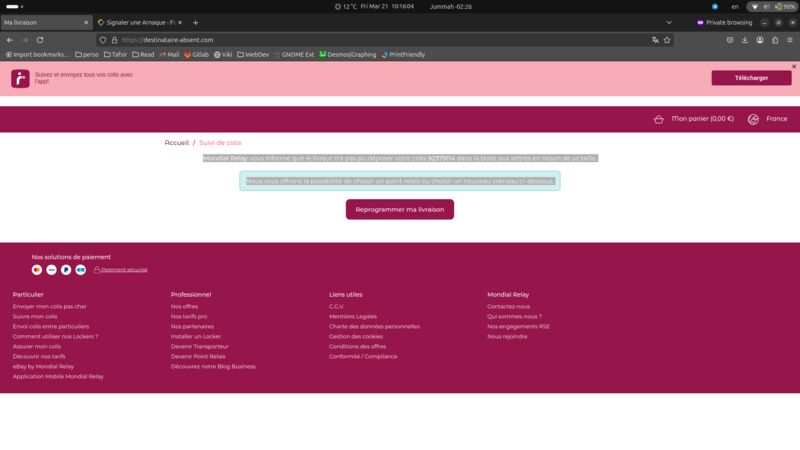Open the WebDev bookmarks folder

tap(253, 55)
